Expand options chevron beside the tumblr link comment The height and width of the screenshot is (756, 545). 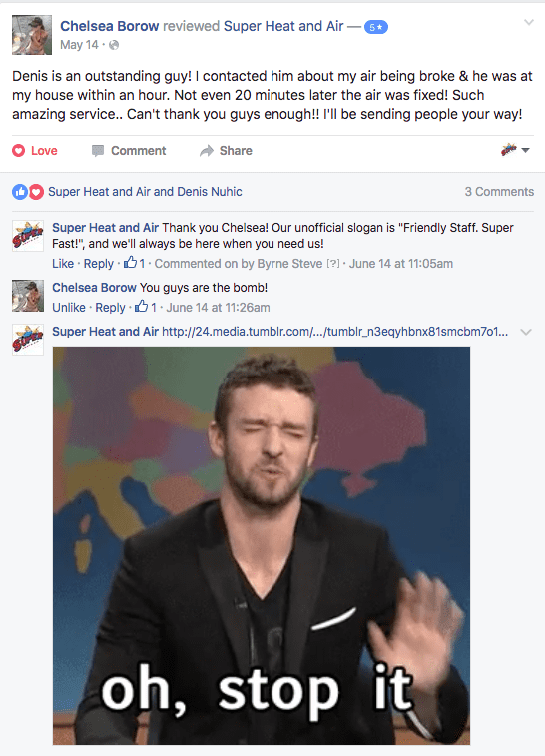[x=526, y=332]
